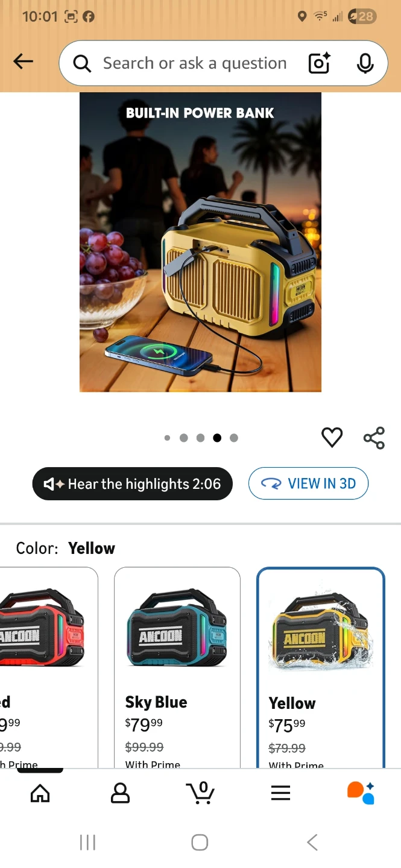Viewport: 401px width, 868px height.
Task: Add item to wishlist with heart icon
Action: click(332, 437)
